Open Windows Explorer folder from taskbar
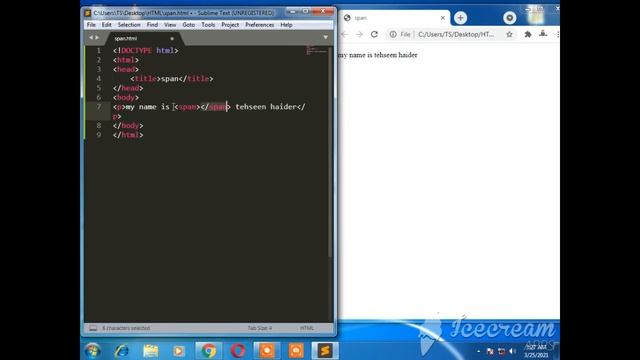This screenshot has width=640, height=360. tap(151, 351)
